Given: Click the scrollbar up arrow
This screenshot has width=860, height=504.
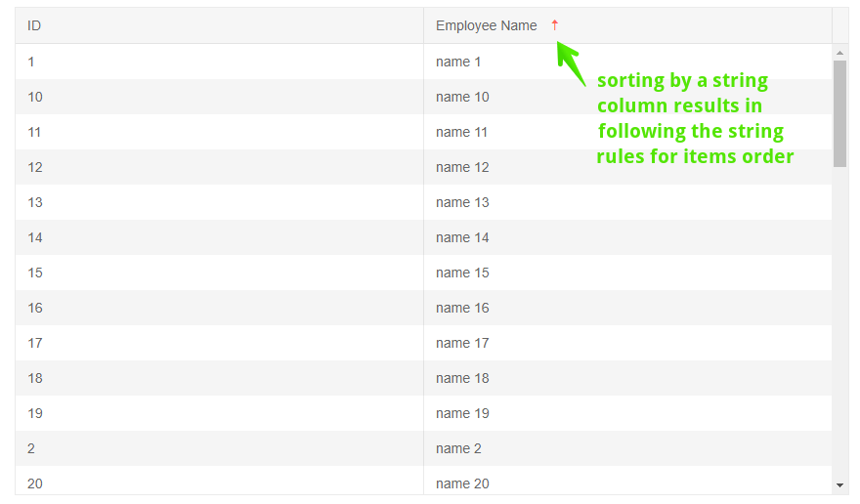Looking at the screenshot, I should tap(839, 52).
